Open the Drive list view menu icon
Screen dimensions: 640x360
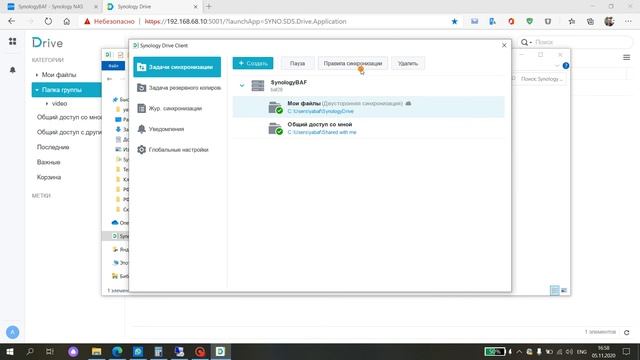pyautogui.click(x=627, y=58)
